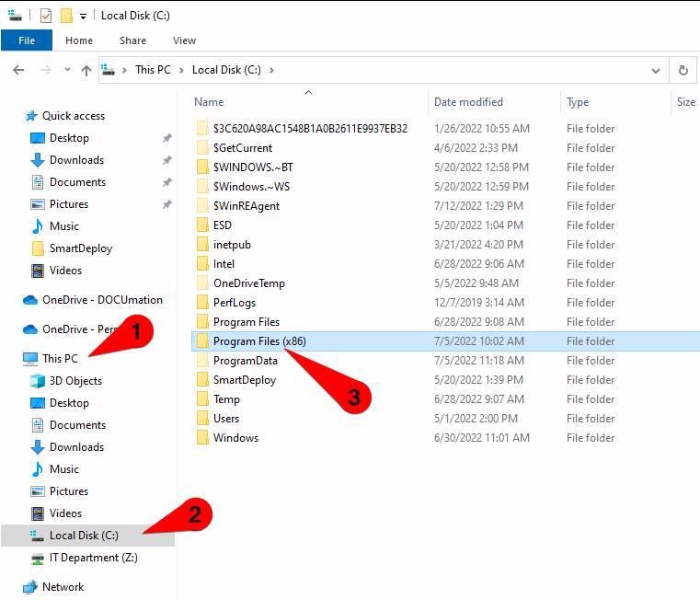Switch to the Home ribbon tab
Image resolution: width=700 pixels, height=600 pixels.
pos(79,40)
